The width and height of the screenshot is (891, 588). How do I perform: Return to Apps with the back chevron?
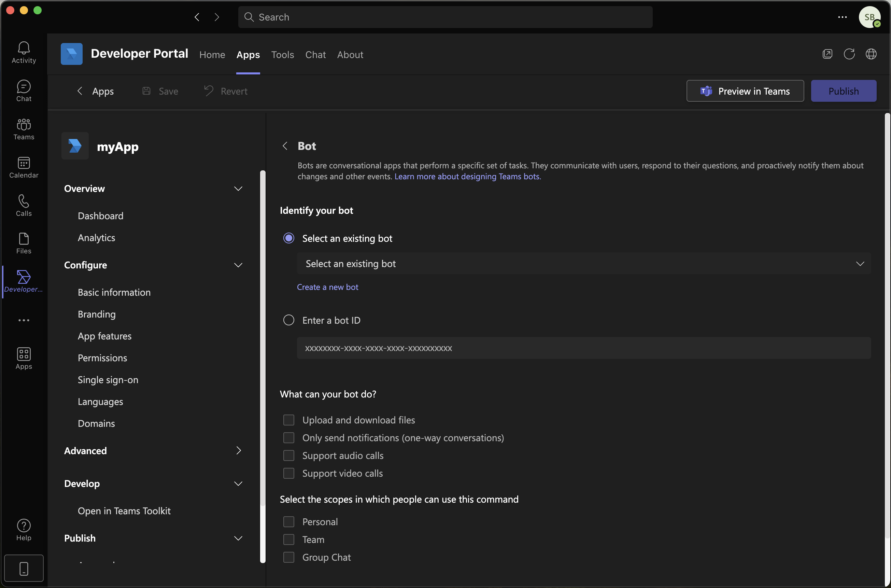click(x=80, y=91)
